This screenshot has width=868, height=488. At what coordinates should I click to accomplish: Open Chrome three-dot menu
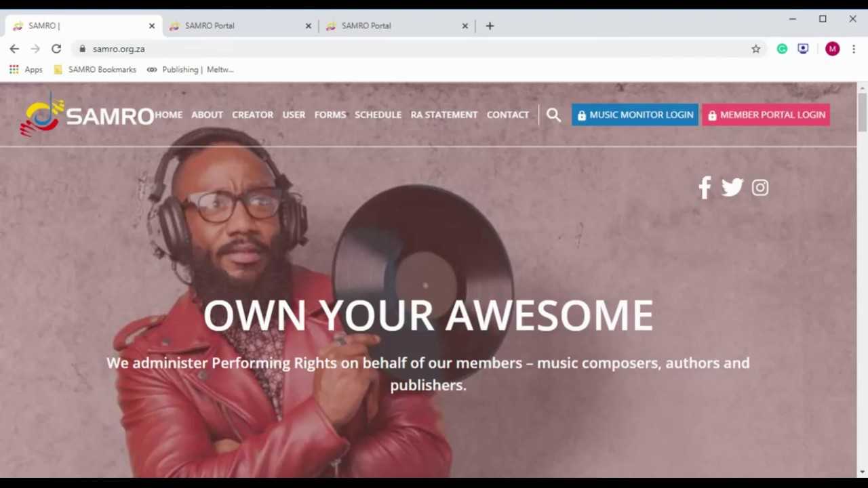click(x=854, y=49)
